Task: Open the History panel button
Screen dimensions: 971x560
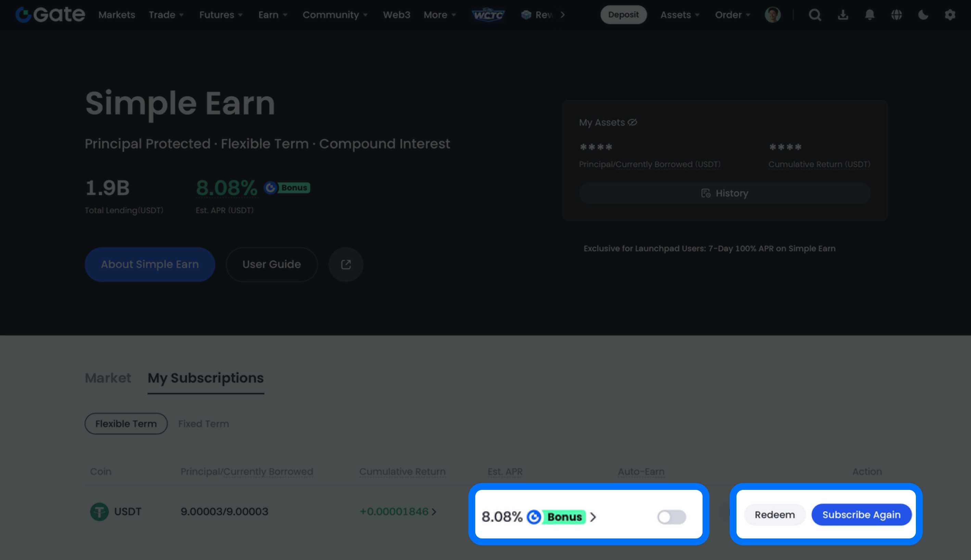Action: (x=724, y=193)
